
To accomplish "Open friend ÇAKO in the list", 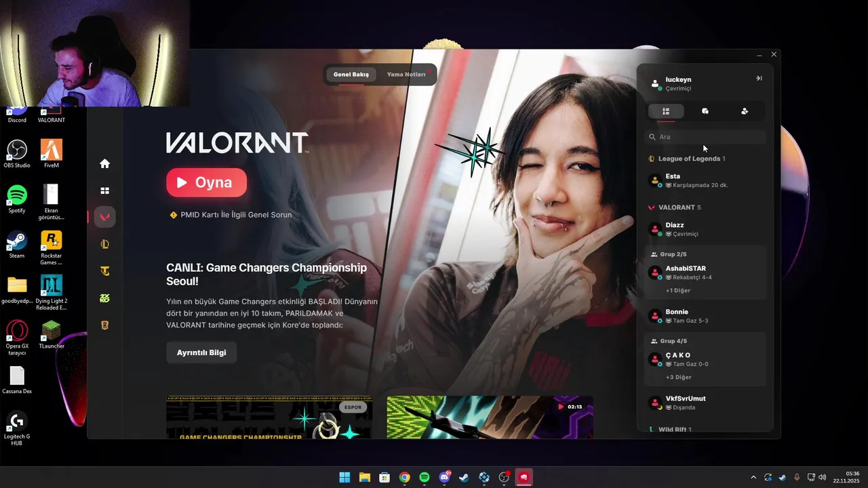I will click(705, 359).
